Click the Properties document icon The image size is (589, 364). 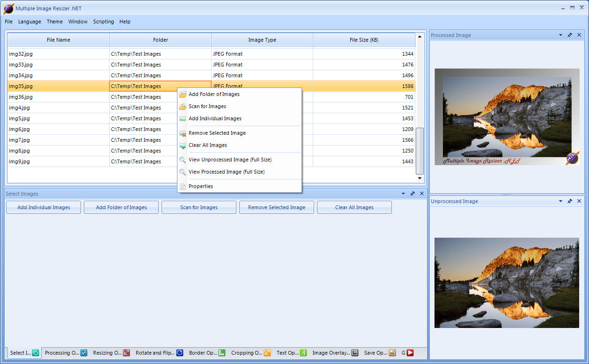(x=183, y=187)
